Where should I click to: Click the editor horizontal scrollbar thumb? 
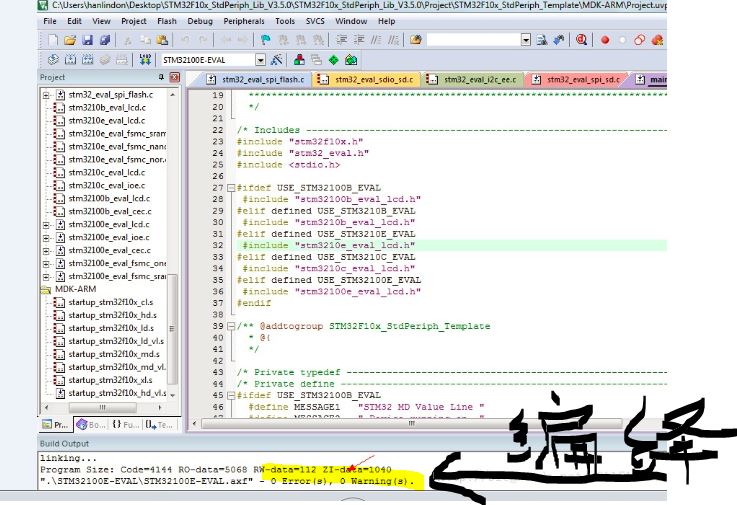[x=412, y=423]
